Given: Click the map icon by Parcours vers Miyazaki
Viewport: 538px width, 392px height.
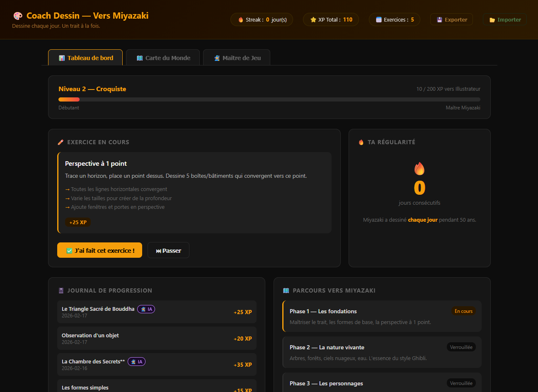Looking at the screenshot, I should (286, 290).
